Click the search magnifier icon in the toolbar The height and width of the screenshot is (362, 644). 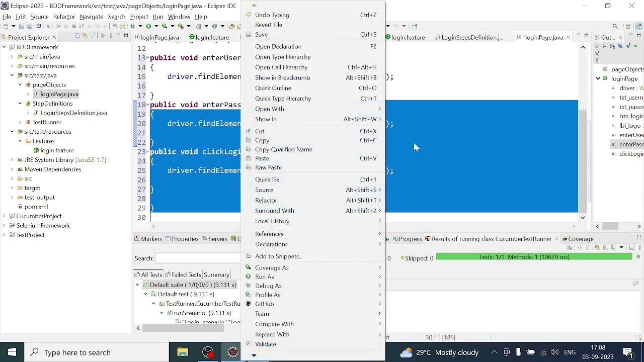coord(615,26)
